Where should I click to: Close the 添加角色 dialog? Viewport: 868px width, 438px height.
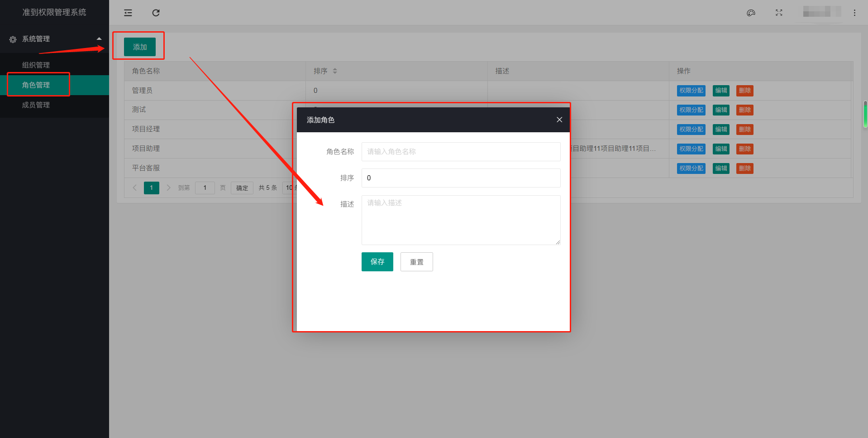[x=559, y=120]
